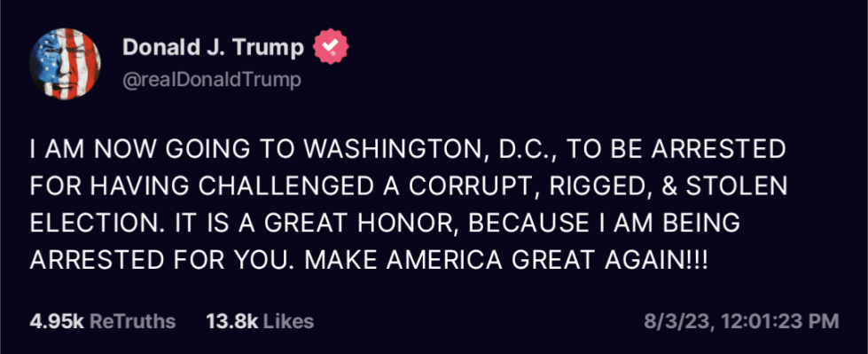Viewport: 868px width, 354px height.
Task: Open the Donald J. Trump display name
Action: coord(213,48)
